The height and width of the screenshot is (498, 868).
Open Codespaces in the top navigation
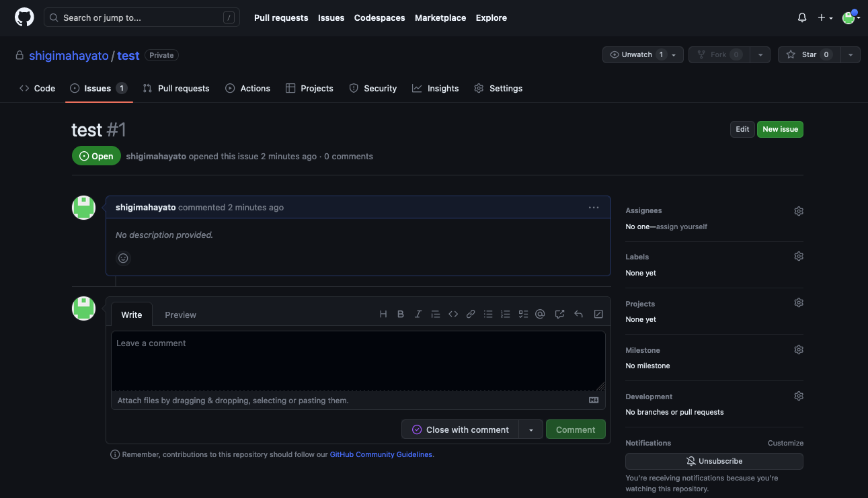pos(380,18)
